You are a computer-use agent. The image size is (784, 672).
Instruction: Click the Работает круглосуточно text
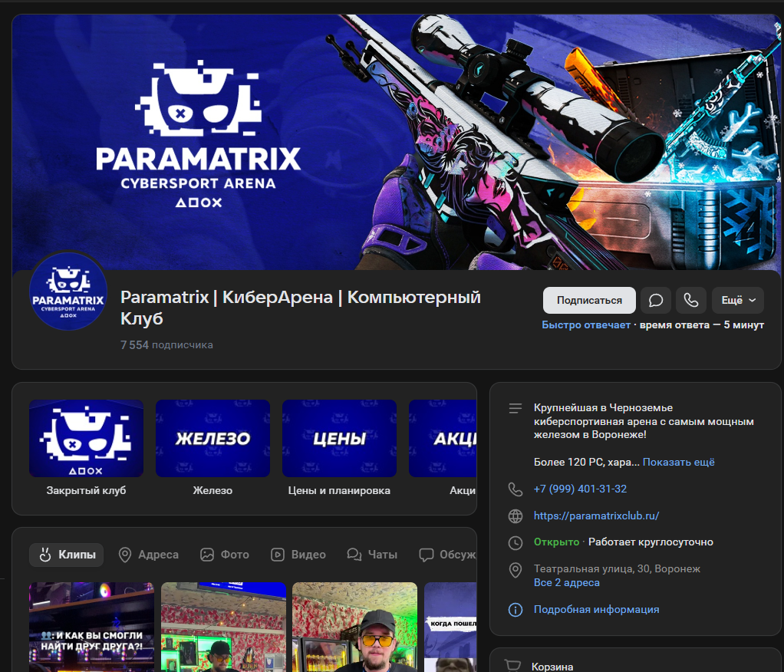(651, 542)
